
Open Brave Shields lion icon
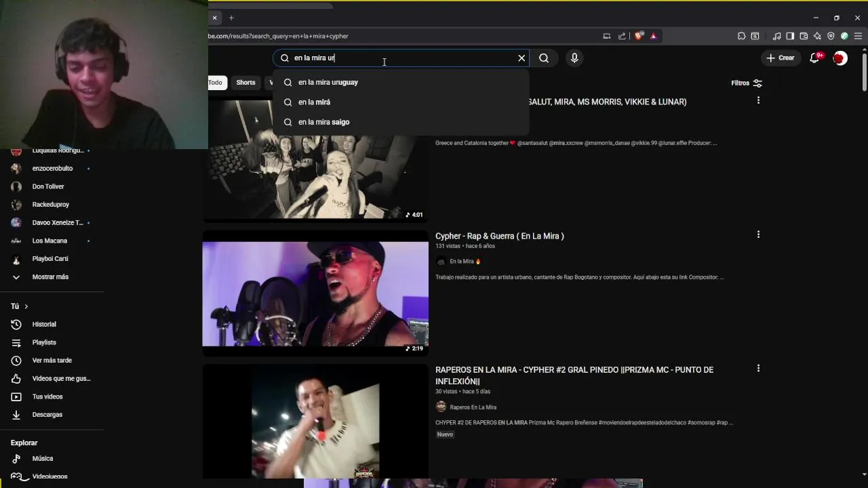pyautogui.click(x=639, y=36)
